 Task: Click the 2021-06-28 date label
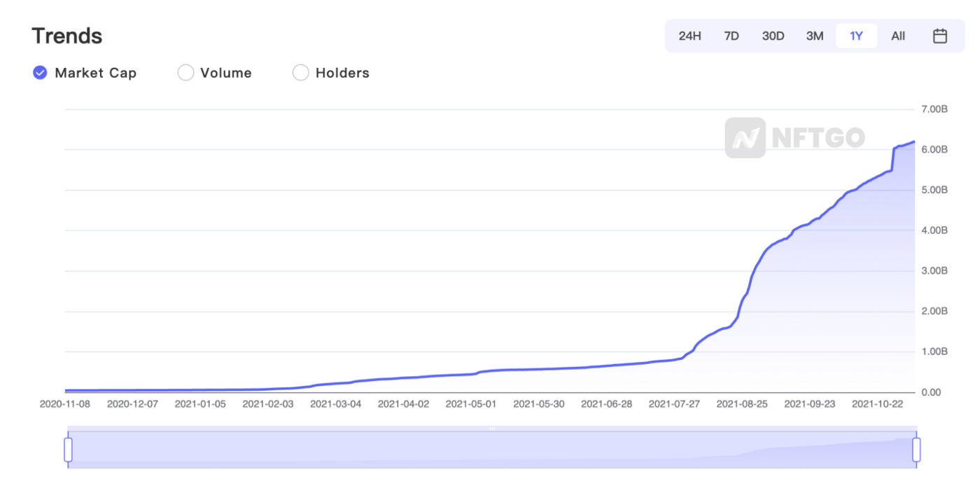[x=607, y=404]
